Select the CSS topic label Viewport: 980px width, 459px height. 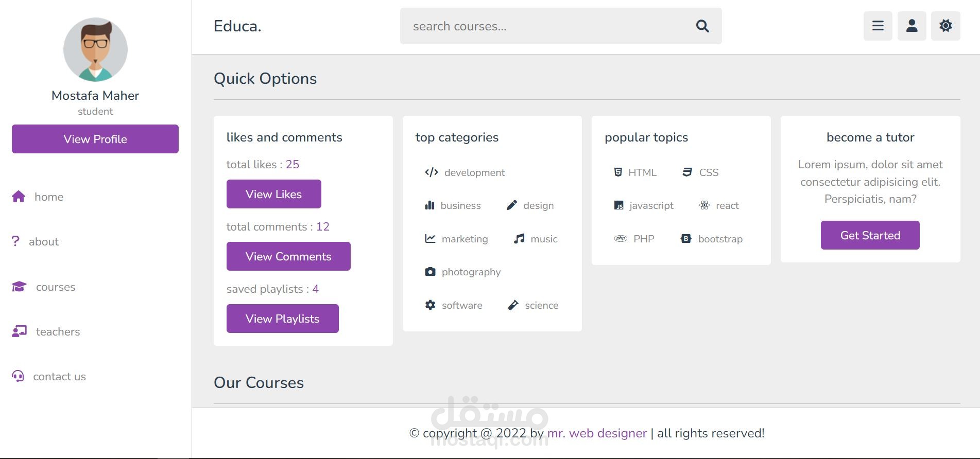coord(709,172)
